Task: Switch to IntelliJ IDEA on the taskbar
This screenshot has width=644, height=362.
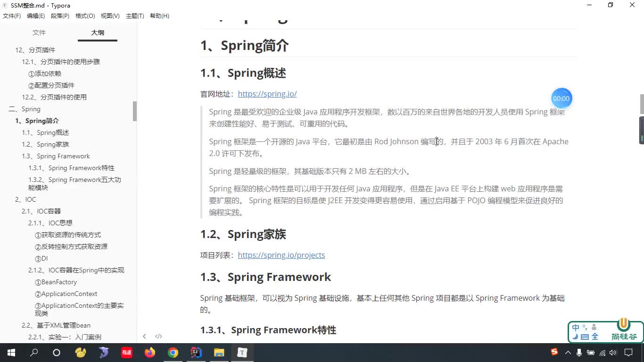Action: [196, 353]
